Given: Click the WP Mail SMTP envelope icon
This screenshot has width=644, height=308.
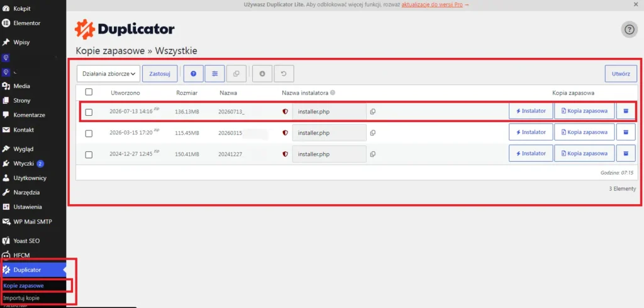Looking at the screenshot, I should 6,222.
